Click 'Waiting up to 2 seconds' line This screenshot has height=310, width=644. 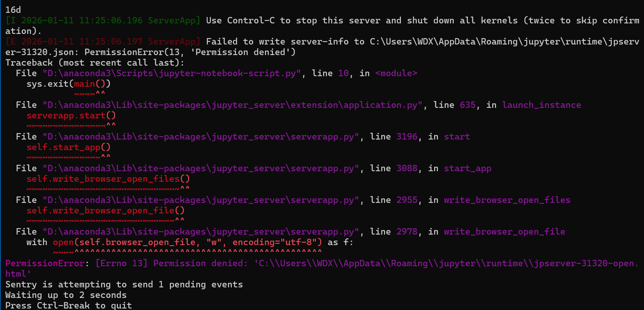point(66,295)
